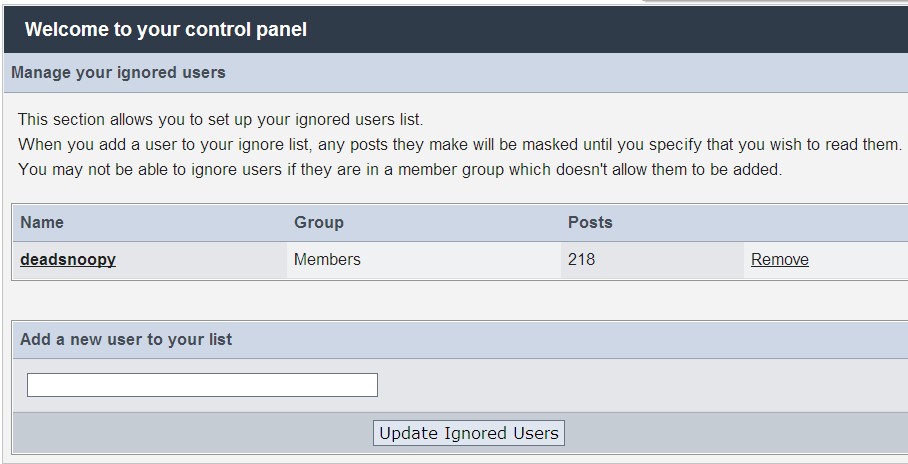Click the phrase 'ignore list' in the description

pos(273,145)
